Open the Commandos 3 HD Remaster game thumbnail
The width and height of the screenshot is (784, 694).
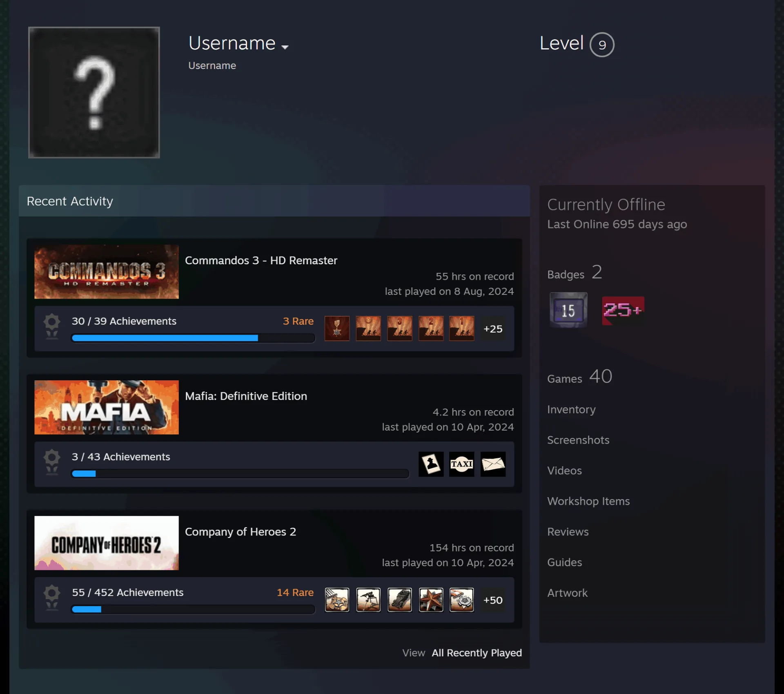click(x=107, y=272)
